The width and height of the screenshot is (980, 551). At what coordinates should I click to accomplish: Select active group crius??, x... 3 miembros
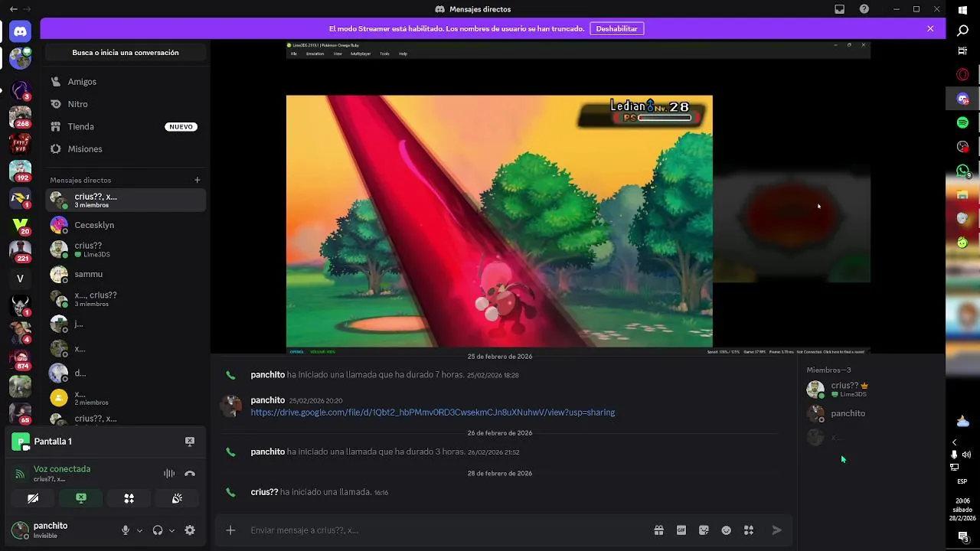(126, 201)
